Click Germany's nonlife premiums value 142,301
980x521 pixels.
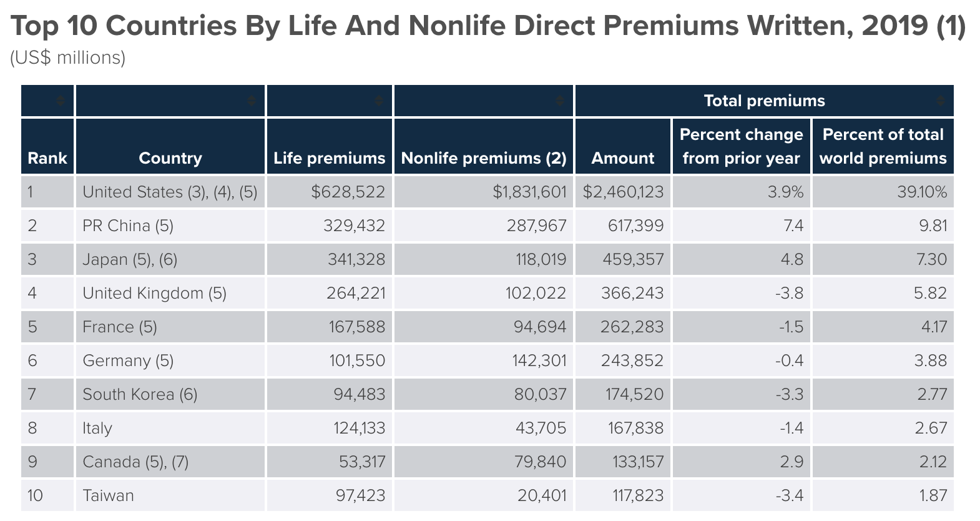tap(540, 360)
